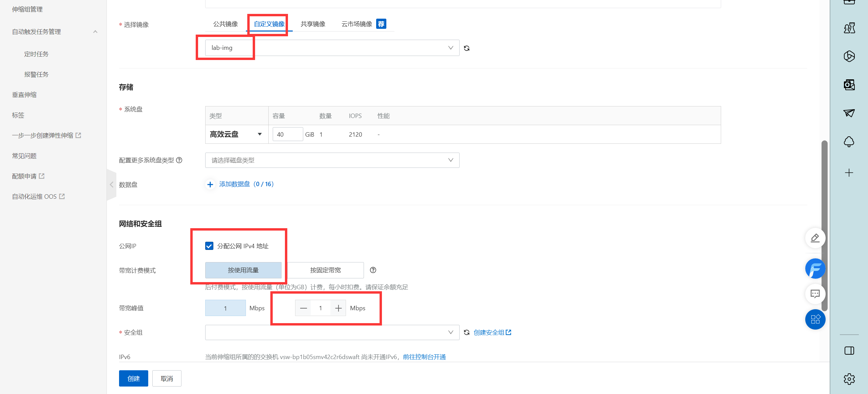868x394 pixels.
Task: Switch to 共享镜像 tab
Action: tap(313, 24)
